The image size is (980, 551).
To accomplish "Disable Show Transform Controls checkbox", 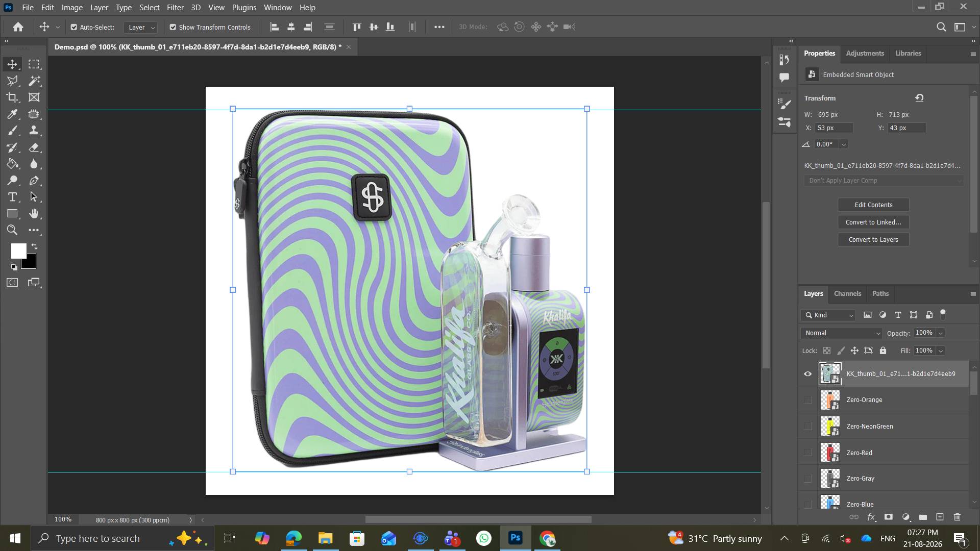I will 173,27.
